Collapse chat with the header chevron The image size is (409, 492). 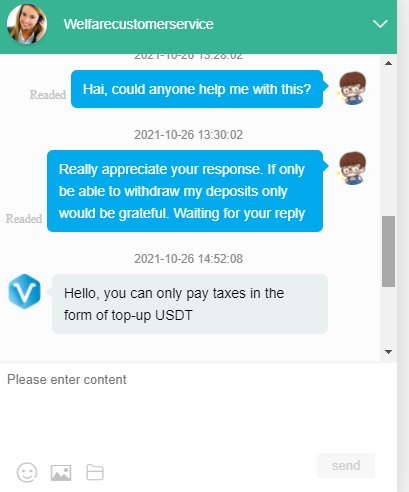point(380,24)
